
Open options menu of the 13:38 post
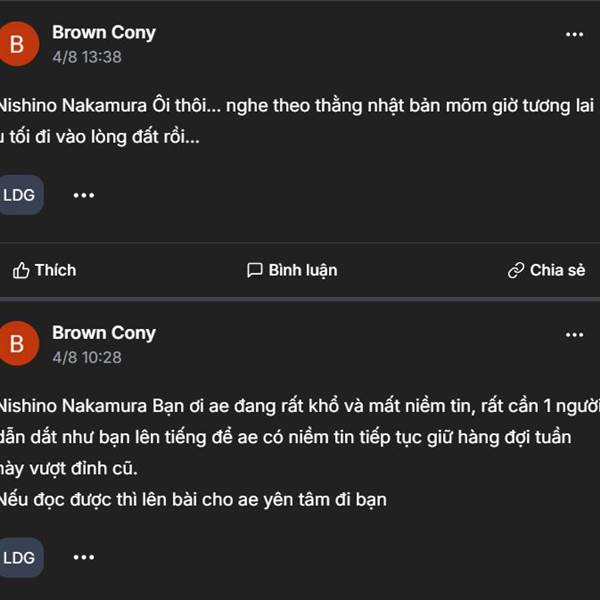574,34
